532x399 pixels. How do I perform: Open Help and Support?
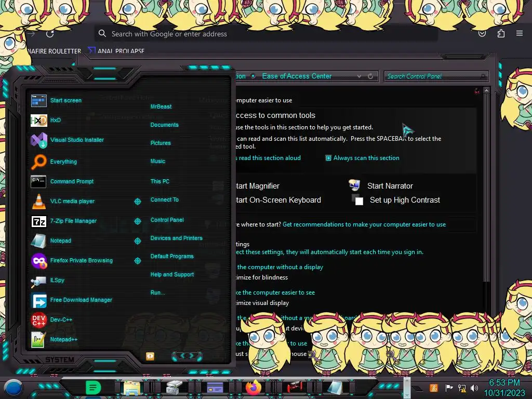tap(172, 274)
